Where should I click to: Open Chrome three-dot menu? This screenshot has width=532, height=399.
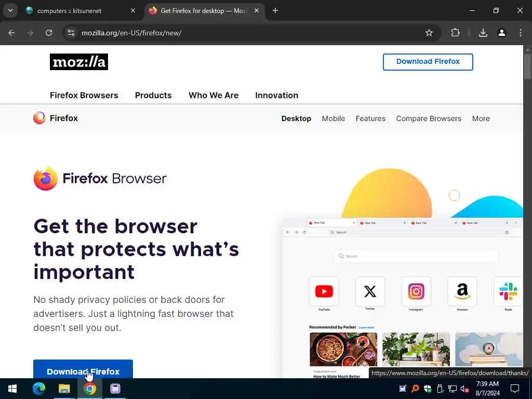click(521, 33)
